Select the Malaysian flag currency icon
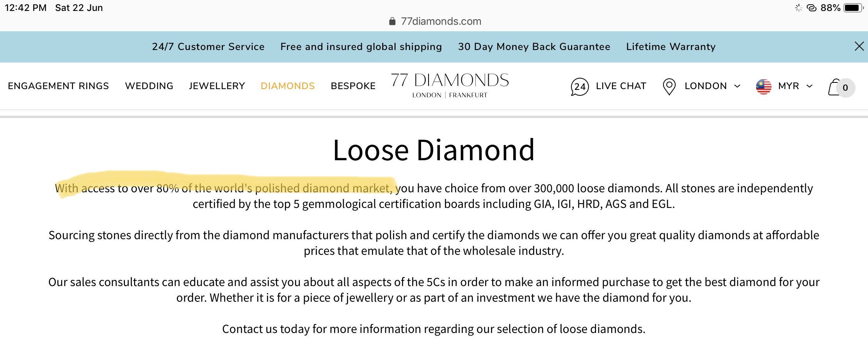Image resolution: width=868 pixels, height=349 pixels. 763,86
